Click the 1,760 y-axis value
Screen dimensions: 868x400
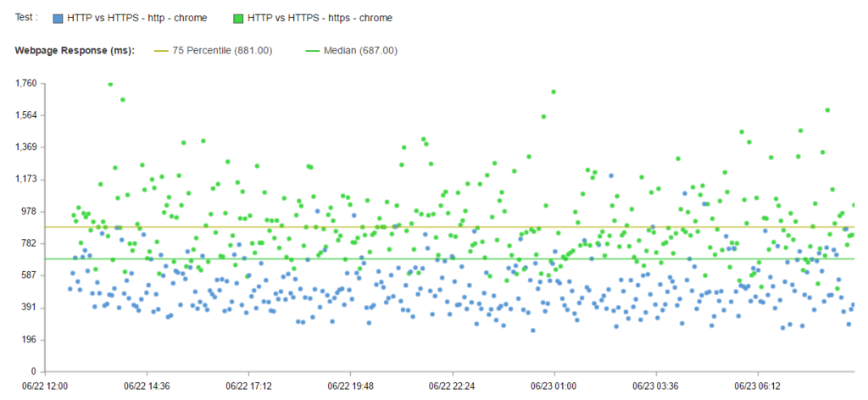pos(26,84)
